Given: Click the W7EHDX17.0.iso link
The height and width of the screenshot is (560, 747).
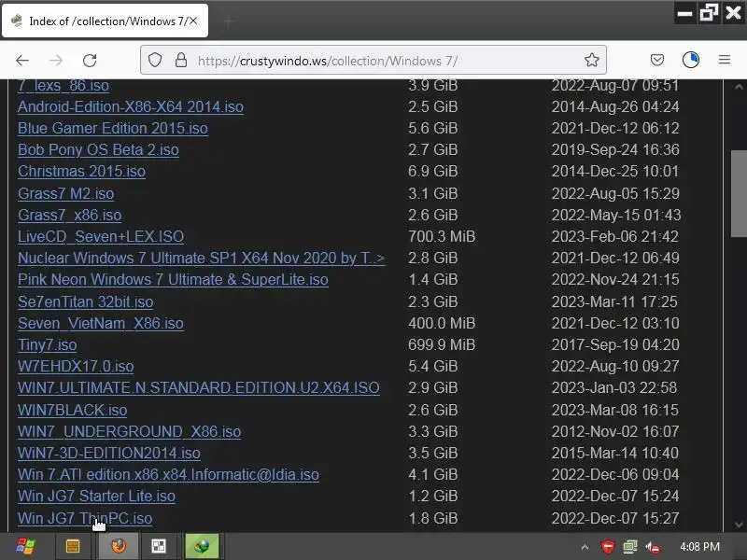Looking at the screenshot, I should click(x=76, y=366).
